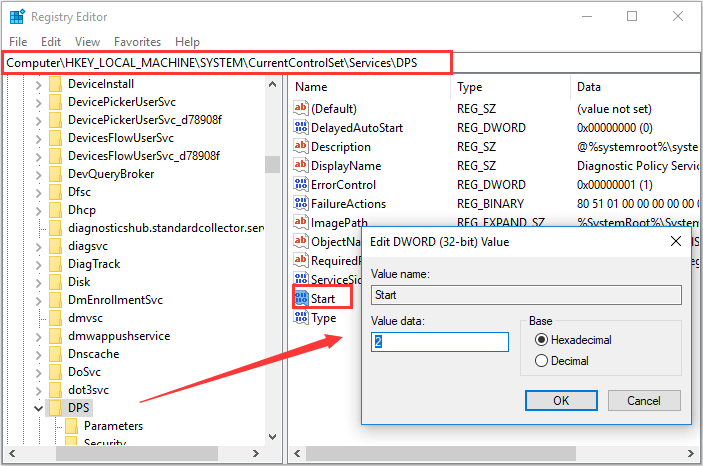The height and width of the screenshot is (466, 703).
Task: Expand the DevicesFlowUserSvc tree node
Action: coord(39,139)
